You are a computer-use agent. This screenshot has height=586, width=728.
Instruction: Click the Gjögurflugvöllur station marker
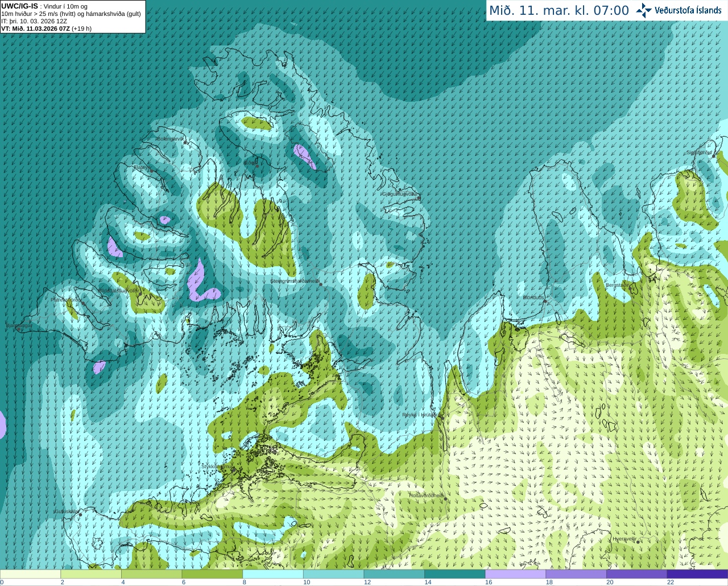419,198
